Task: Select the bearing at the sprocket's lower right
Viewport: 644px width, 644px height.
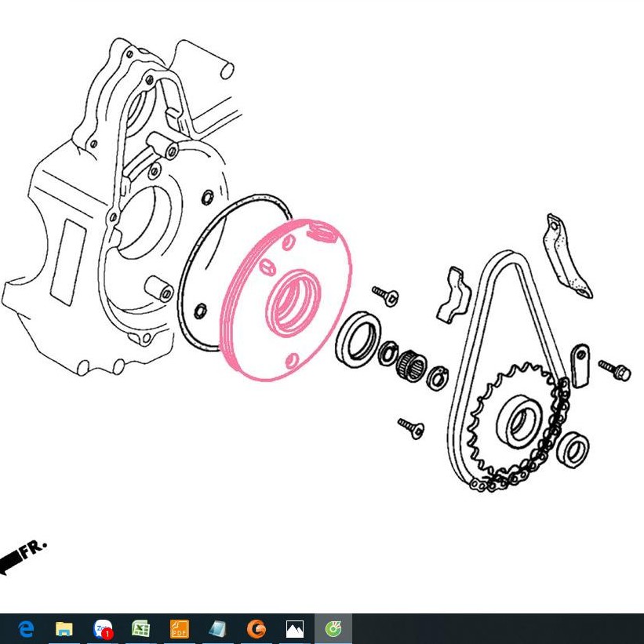Action: click(x=573, y=449)
